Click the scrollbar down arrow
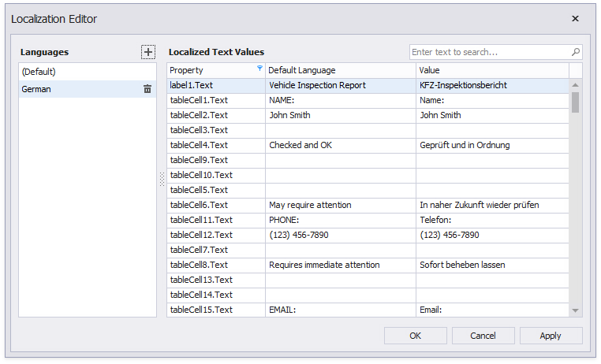Viewport: 601px width, 364px height. pyautogui.click(x=575, y=310)
